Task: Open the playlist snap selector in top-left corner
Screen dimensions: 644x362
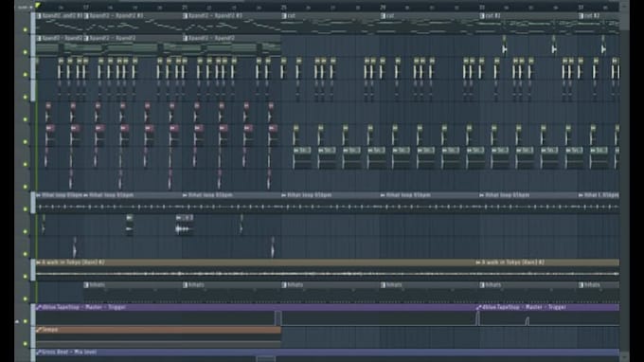Action: click(x=25, y=7)
